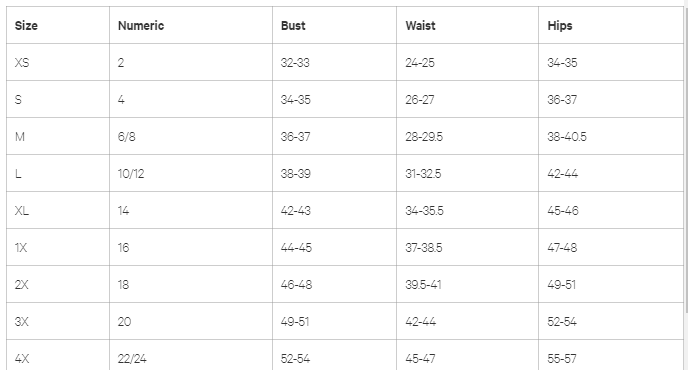Click the Hips column header
The width and height of the screenshot is (688, 370).
click(560, 25)
